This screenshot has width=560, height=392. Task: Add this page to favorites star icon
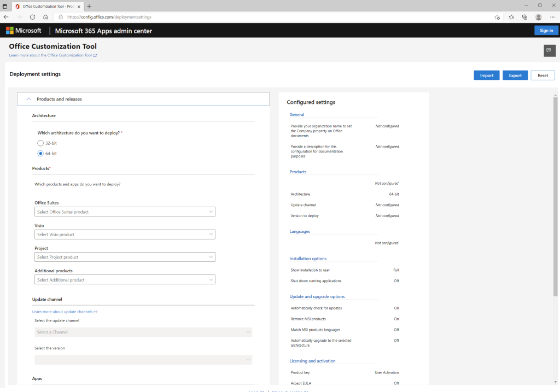497,17
